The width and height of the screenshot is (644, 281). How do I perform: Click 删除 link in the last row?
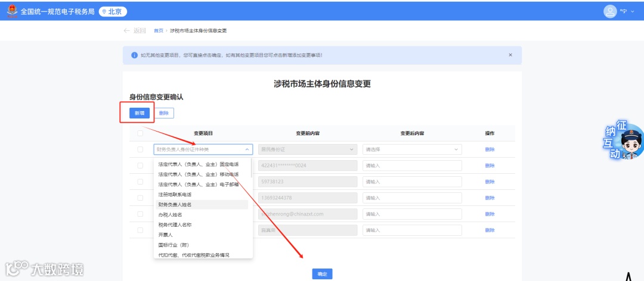click(490, 230)
